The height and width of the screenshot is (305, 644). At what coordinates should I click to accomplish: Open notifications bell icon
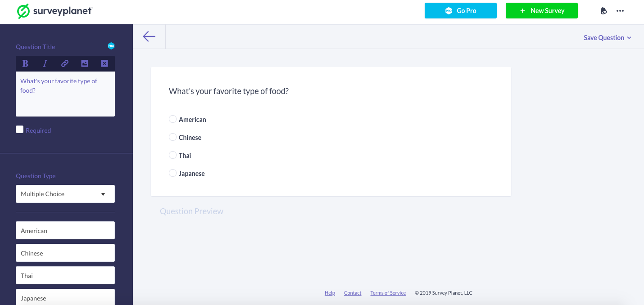tap(604, 11)
